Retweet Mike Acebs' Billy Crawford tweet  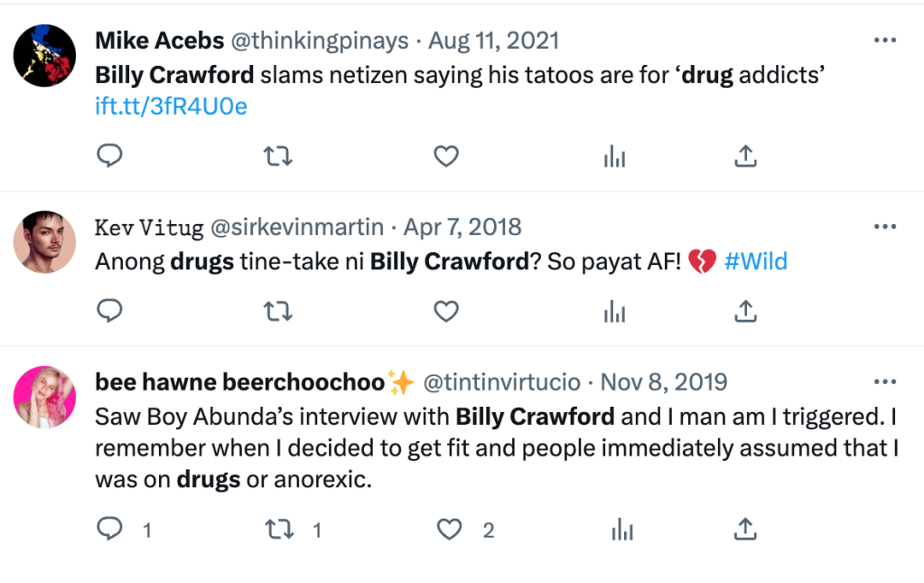(x=277, y=156)
